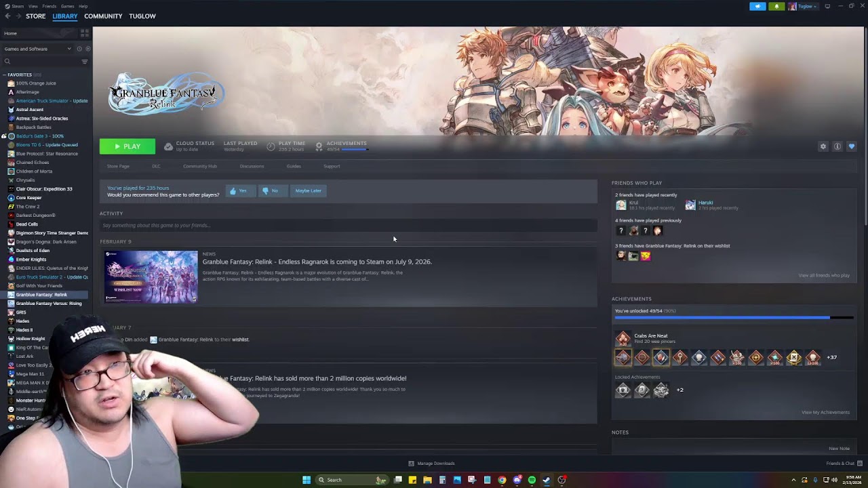This screenshot has height=488, width=868.
Task: Click the page vertical scrollbar
Action: tap(865, 127)
